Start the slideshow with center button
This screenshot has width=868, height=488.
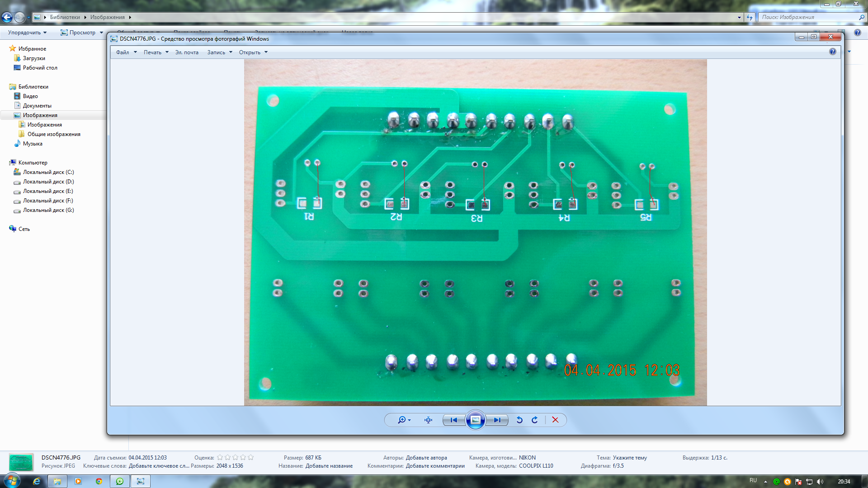pos(475,420)
